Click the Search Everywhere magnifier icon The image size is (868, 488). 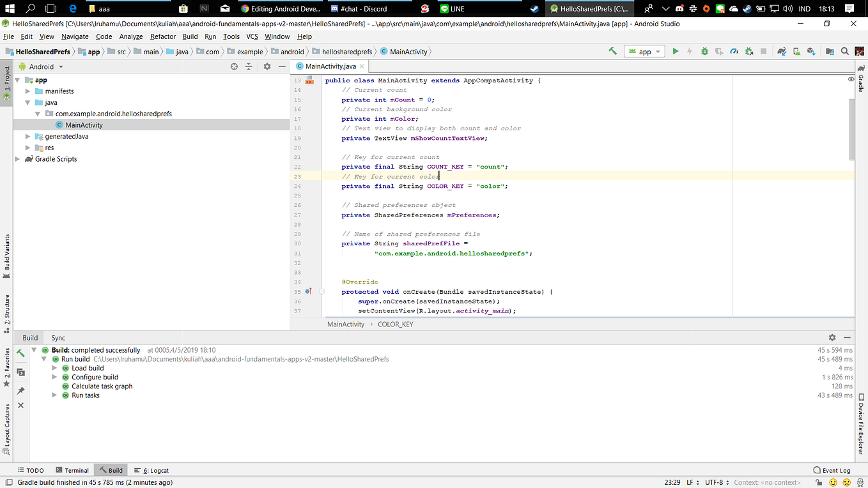(x=844, y=52)
